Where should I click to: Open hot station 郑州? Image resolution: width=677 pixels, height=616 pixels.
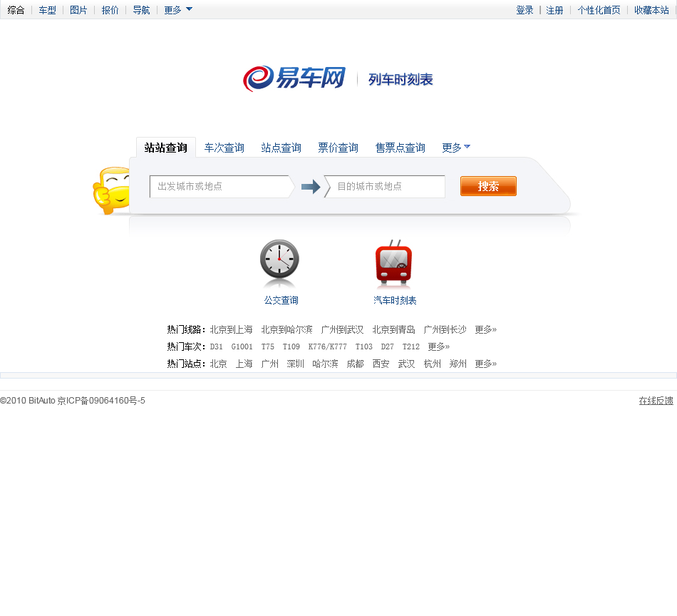pos(458,364)
